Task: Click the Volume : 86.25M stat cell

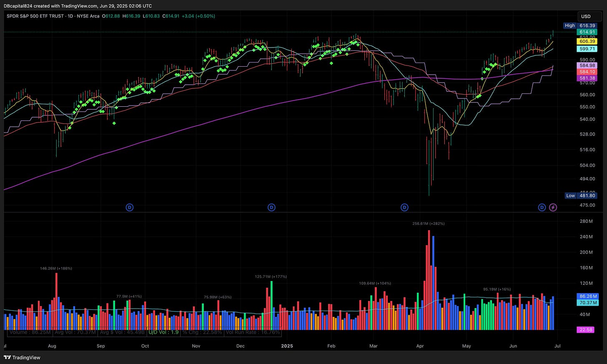Action: 30,332
